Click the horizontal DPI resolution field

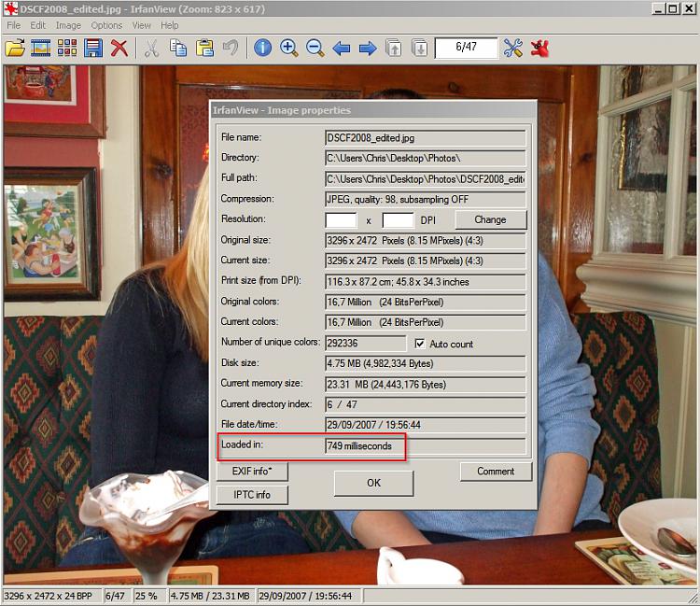click(341, 220)
